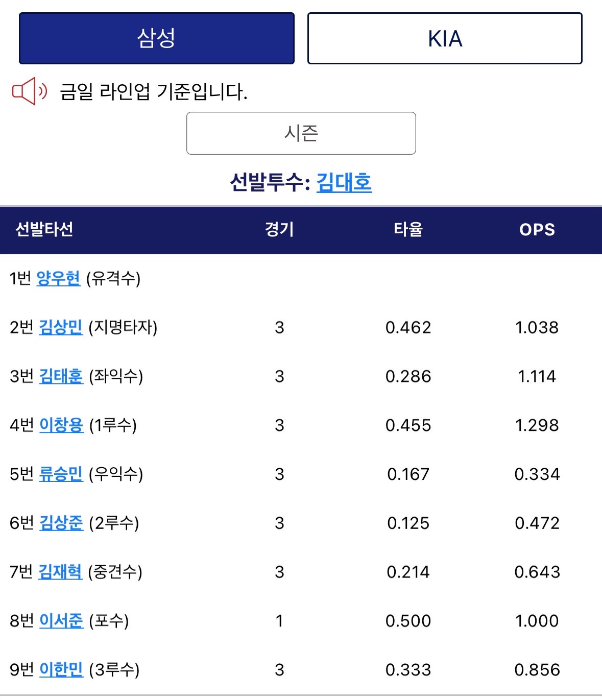Open designated hitter 김상민 profile
Screen dimensions: 602x700
coord(61,327)
